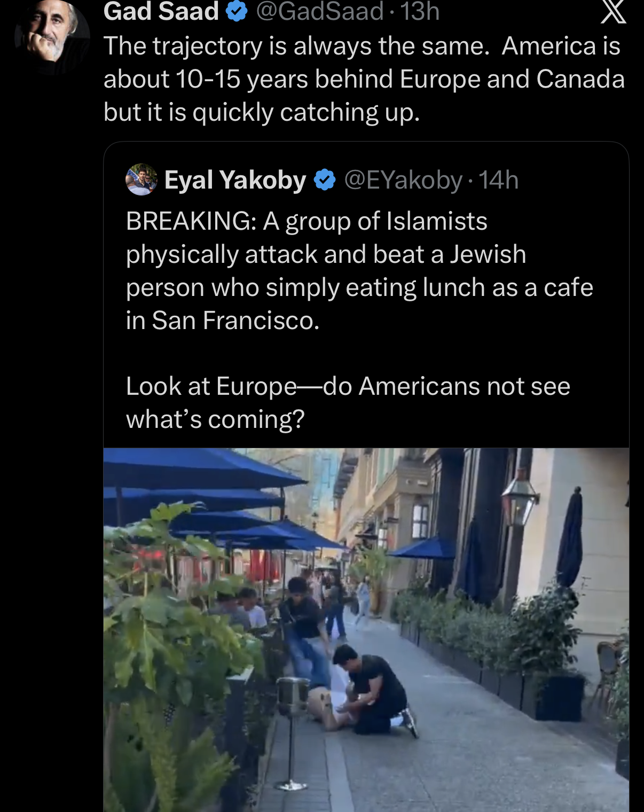Screen dimensions: 644x812
Task: Open the post text about trajectory
Action: pos(364,79)
